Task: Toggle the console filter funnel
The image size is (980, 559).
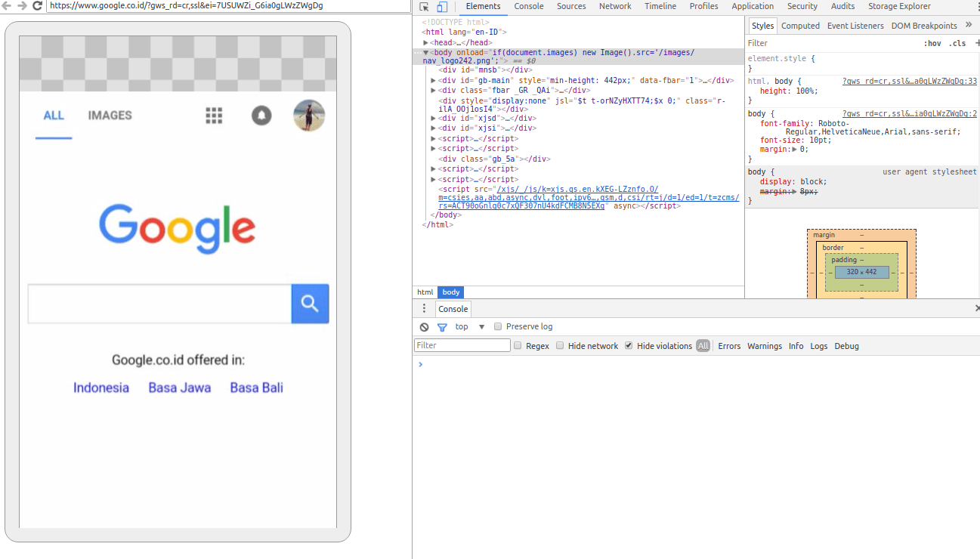Action: [x=443, y=327]
